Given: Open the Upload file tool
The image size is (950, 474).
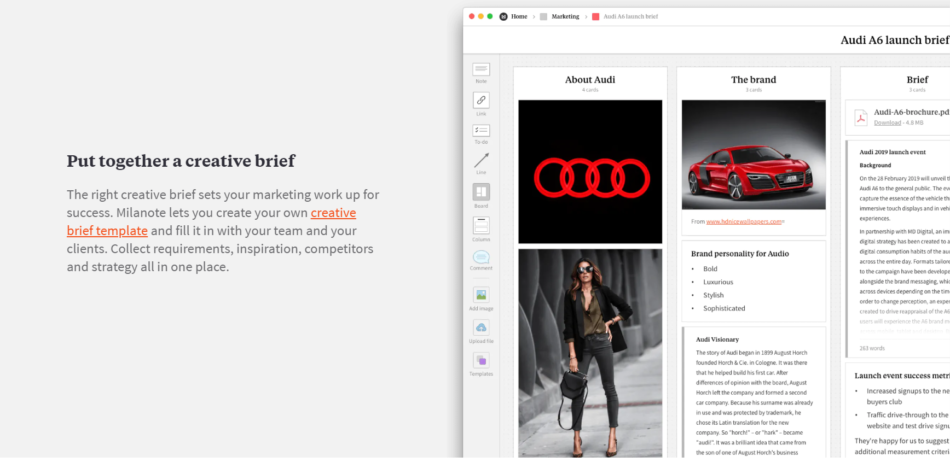Looking at the screenshot, I should [481, 328].
